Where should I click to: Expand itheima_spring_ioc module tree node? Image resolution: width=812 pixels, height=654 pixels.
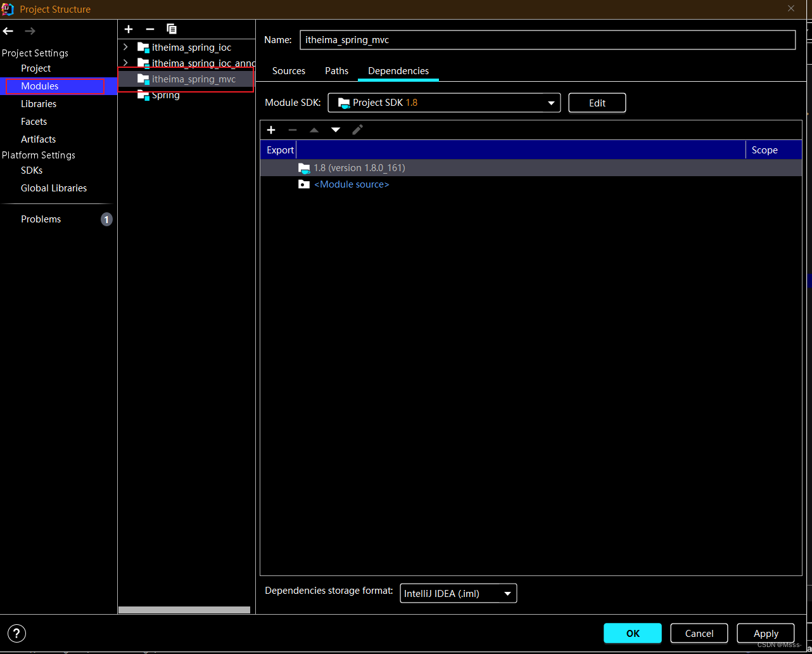coord(125,48)
